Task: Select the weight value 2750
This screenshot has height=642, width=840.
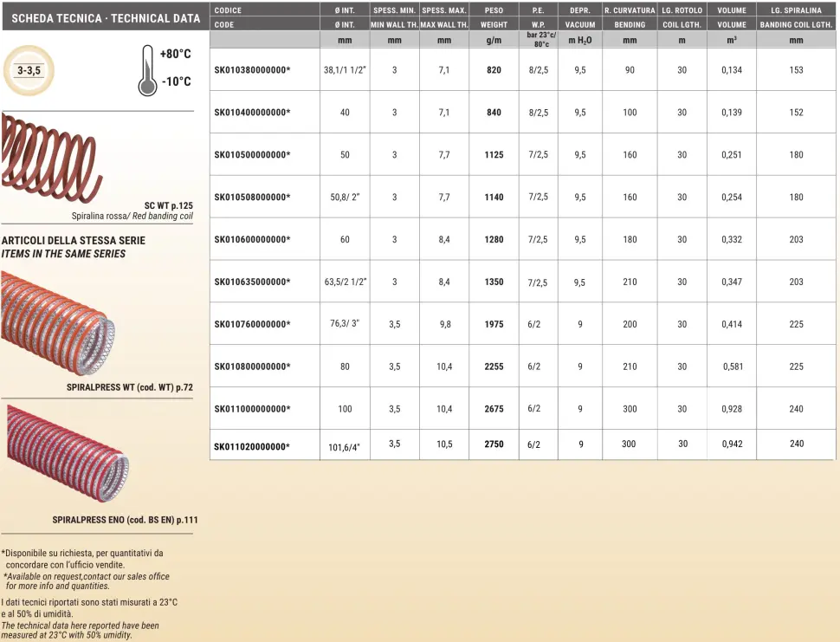Action: point(494,444)
